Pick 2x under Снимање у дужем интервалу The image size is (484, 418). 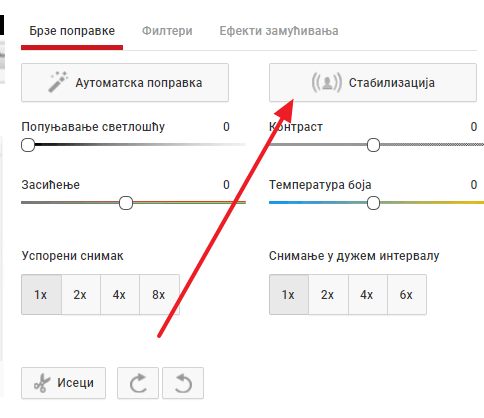click(x=328, y=295)
